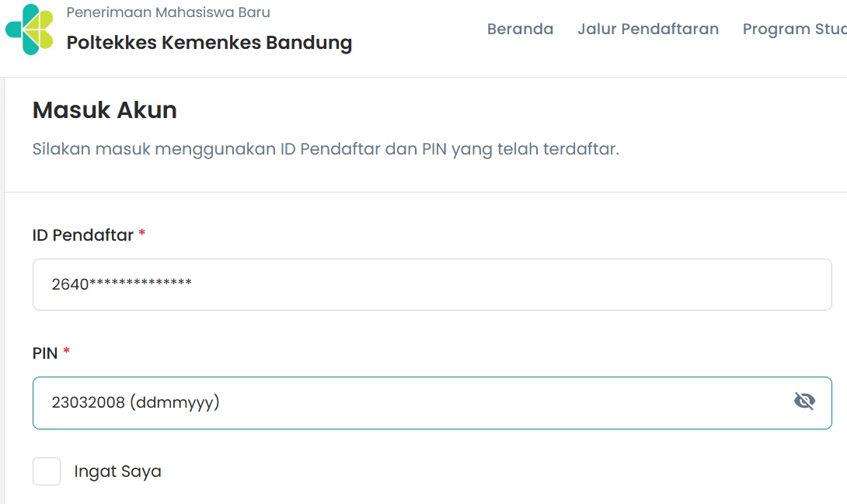Screen dimensions: 847x504
Task: Click the Poltekkes Kemenkes Bandung site title
Action: 209,43
